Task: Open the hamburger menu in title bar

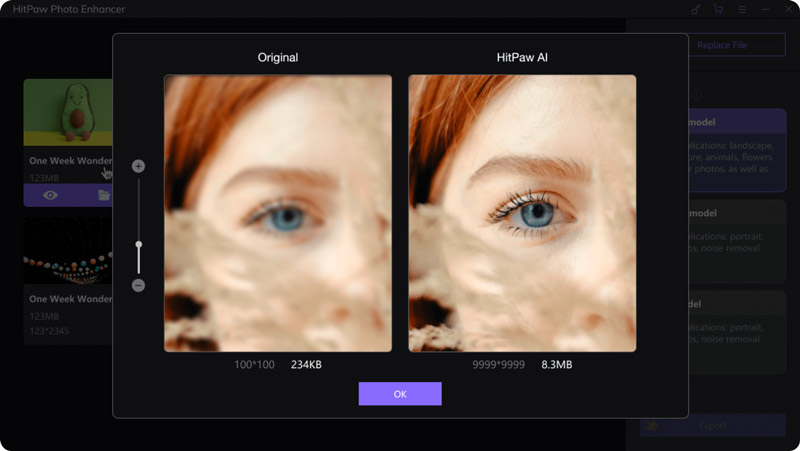Action: pyautogui.click(x=740, y=9)
